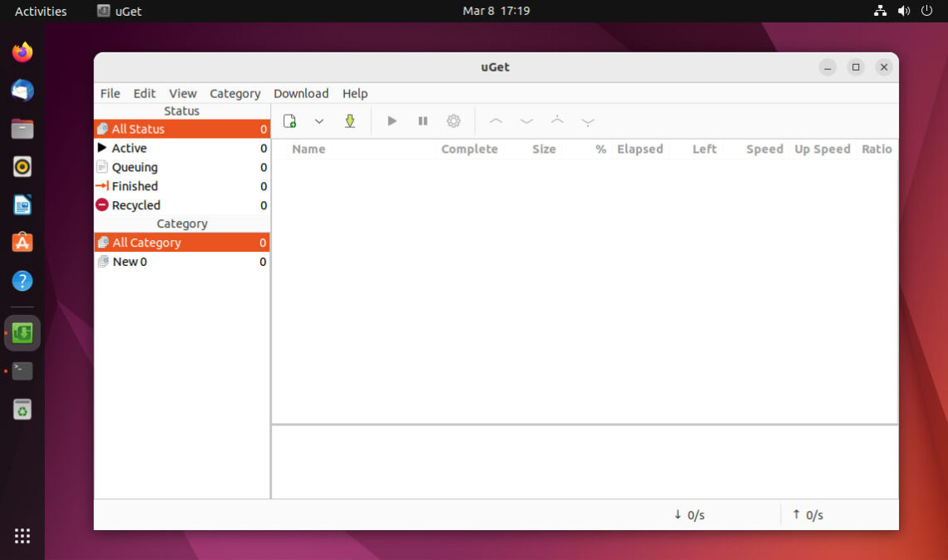Open Firefox from the Ubuntu dock
Screen dimensions: 948x560
(x=22, y=52)
